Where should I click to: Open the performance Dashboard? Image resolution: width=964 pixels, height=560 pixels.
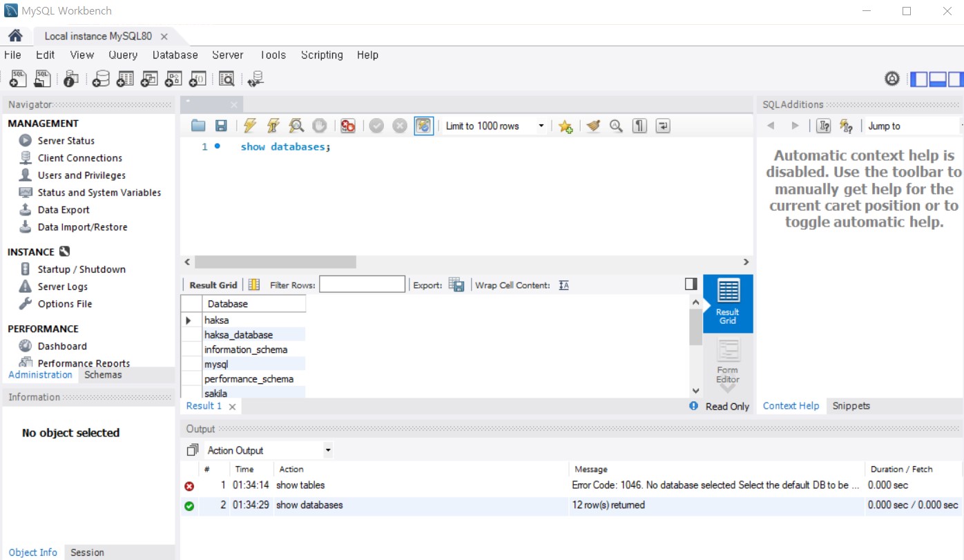[62, 346]
